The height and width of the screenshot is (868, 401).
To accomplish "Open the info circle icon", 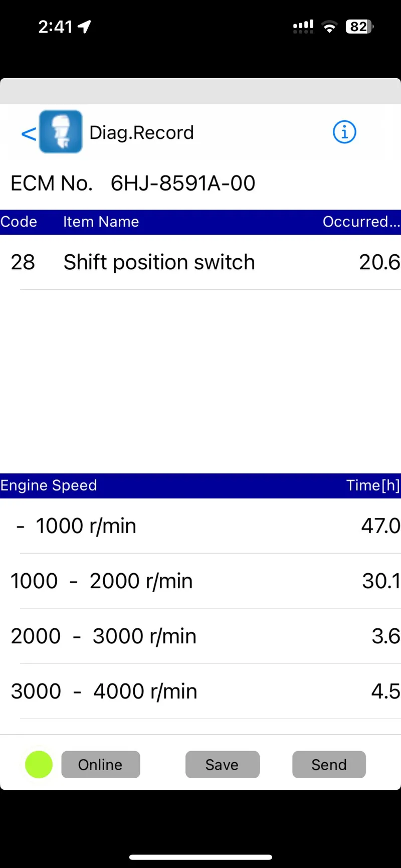I will click(x=344, y=132).
